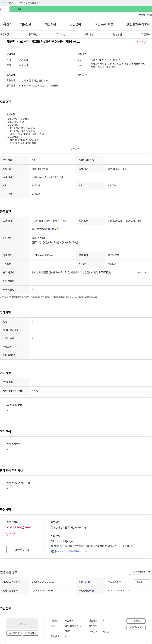This screenshot has height=644, width=152.
Task: Click the 주 5일 근무 value in 근무 형태 row
Action: (x=113, y=256)
